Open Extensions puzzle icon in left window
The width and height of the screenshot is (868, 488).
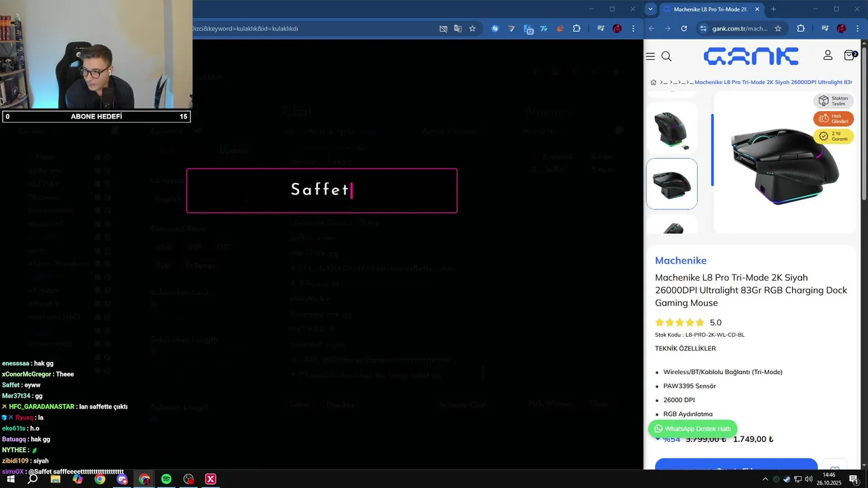tap(576, 28)
